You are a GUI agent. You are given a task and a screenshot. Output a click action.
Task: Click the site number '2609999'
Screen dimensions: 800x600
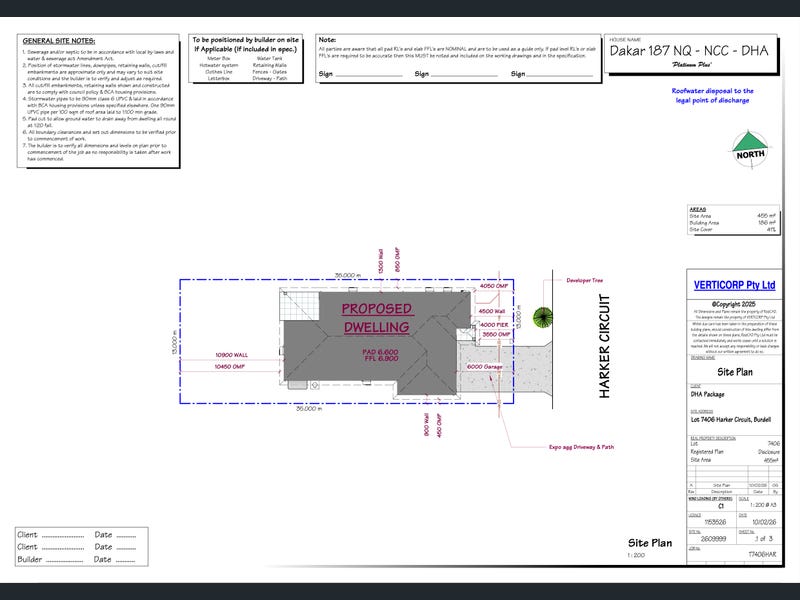pyautogui.click(x=713, y=539)
